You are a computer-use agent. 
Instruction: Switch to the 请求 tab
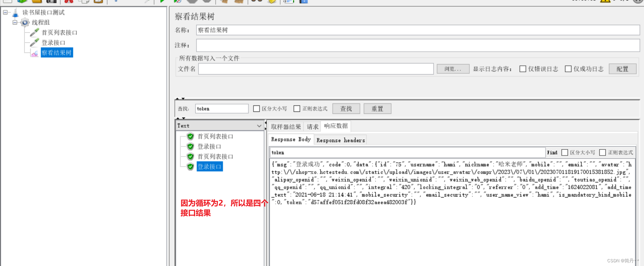pos(312,127)
